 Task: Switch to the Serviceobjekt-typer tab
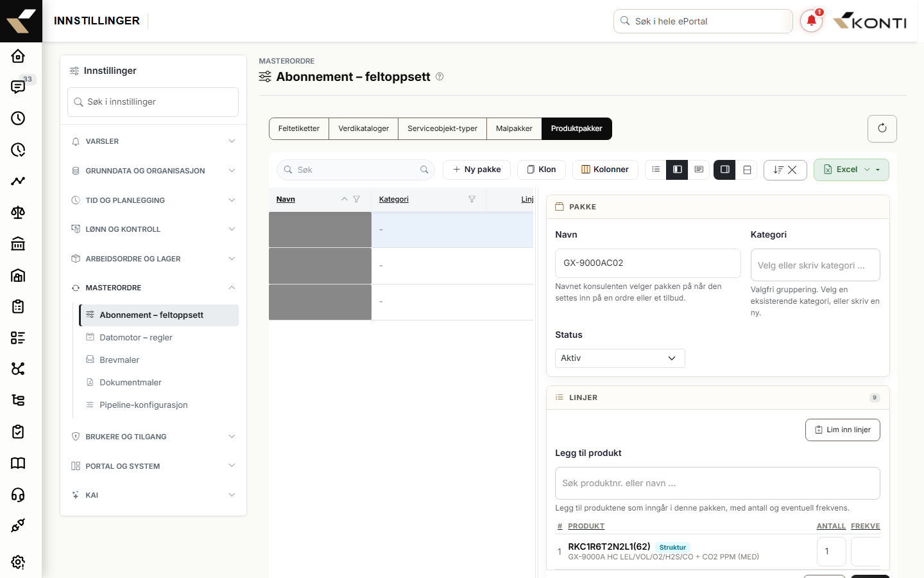tap(443, 128)
